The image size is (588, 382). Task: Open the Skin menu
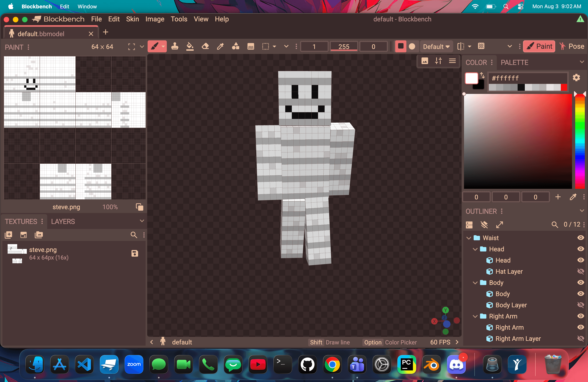(x=132, y=19)
